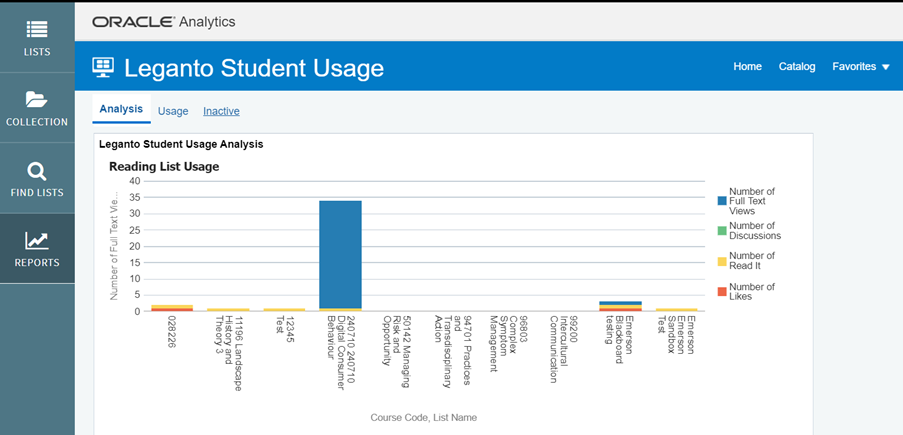
Task: Click the '94701 Practices and Transdisciplinary Action' label
Action: 452,350
